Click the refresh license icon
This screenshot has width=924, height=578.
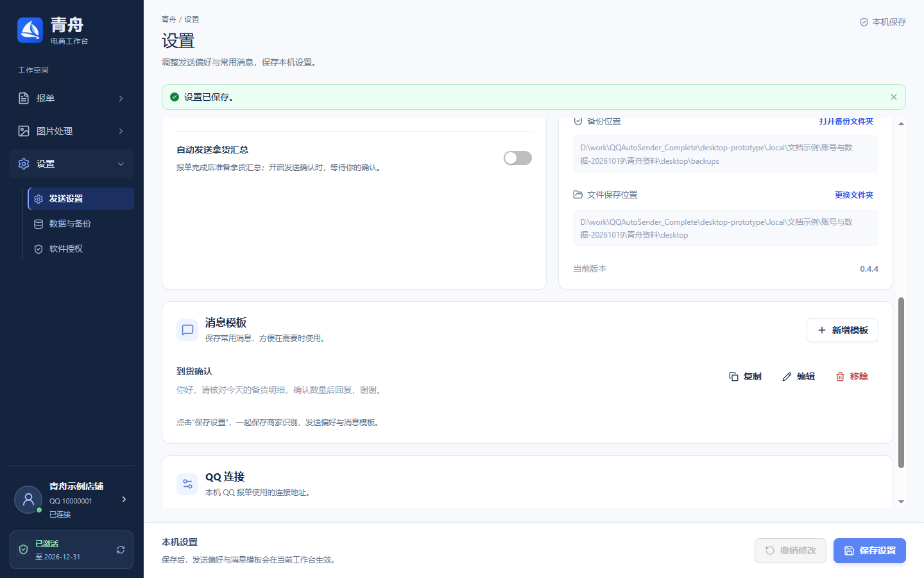coord(121,550)
